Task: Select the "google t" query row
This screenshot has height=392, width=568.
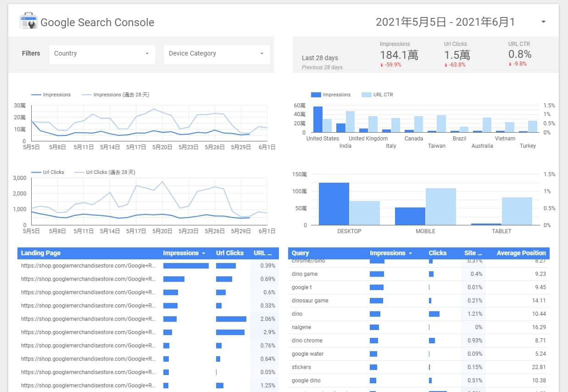Action: [x=418, y=287]
